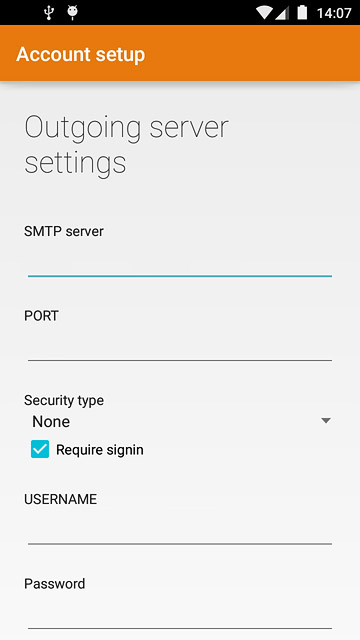Tap the Require signin label text
Image resolution: width=360 pixels, height=640 pixels.
click(x=100, y=450)
